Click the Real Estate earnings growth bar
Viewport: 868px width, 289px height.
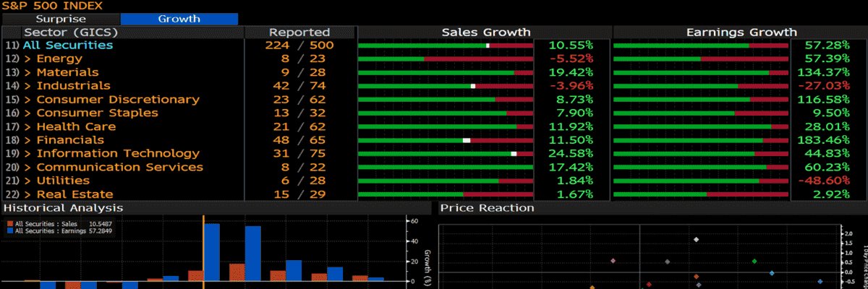(701, 194)
